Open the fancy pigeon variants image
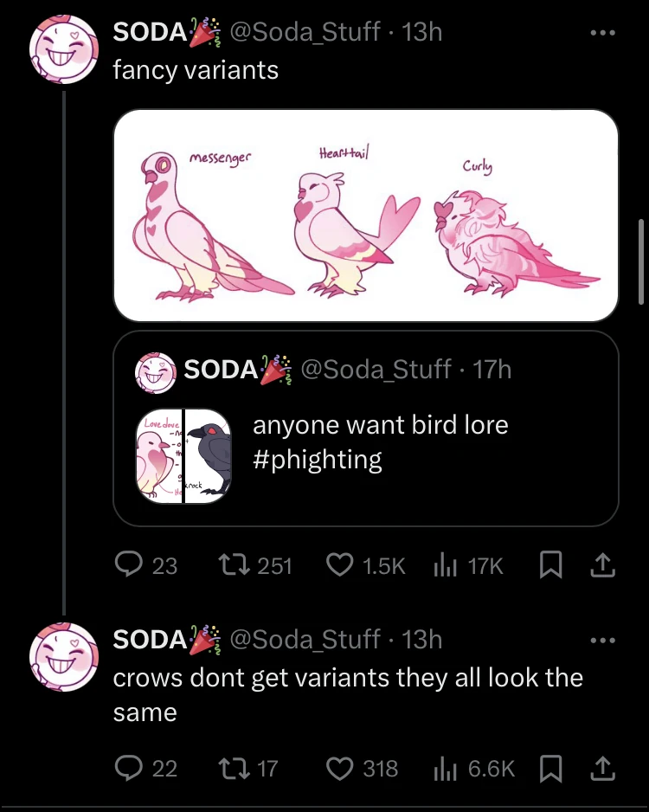The height and width of the screenshot is (812, 649). click(x=365, y=216)
